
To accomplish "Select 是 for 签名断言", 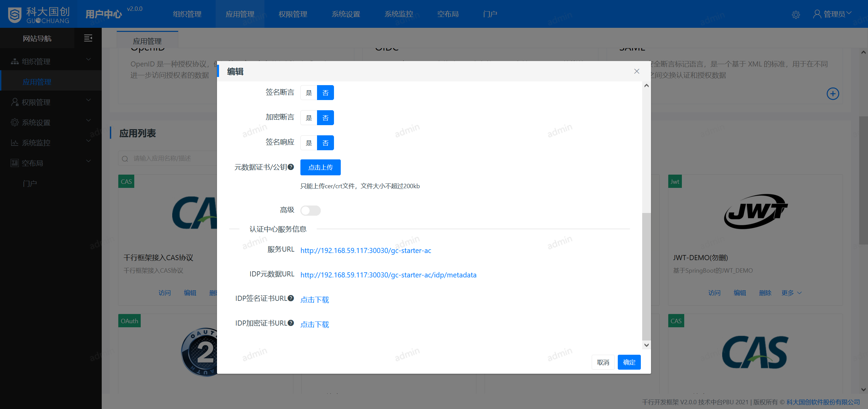I will (x=309, y=93).
